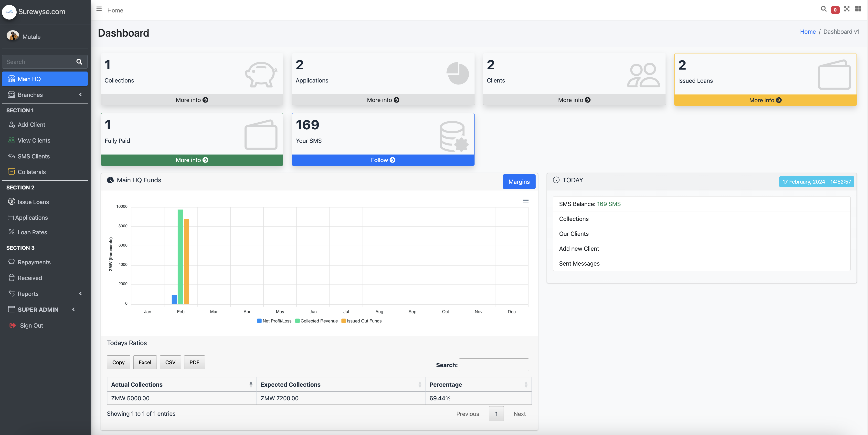Click the TODAY clock icon

(x=556, y=180)
